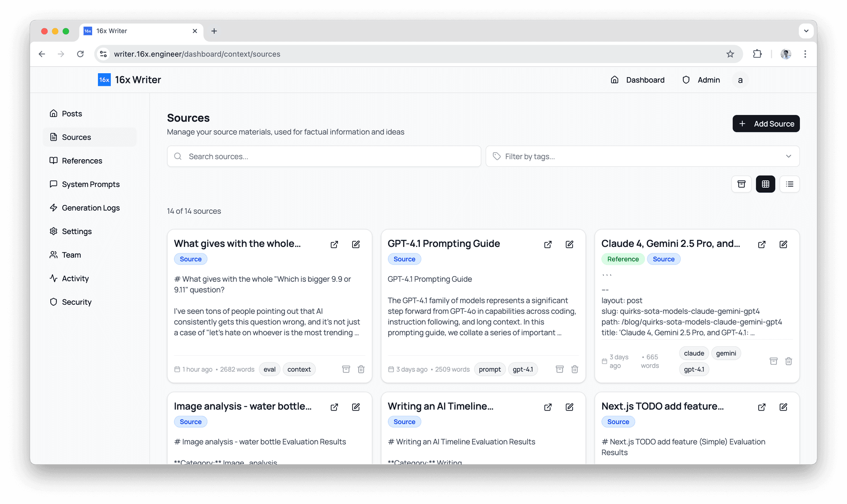Viewport: 847px width, 504px height.
Task: Open References in the sidebar
Action: tap(90, 161)
